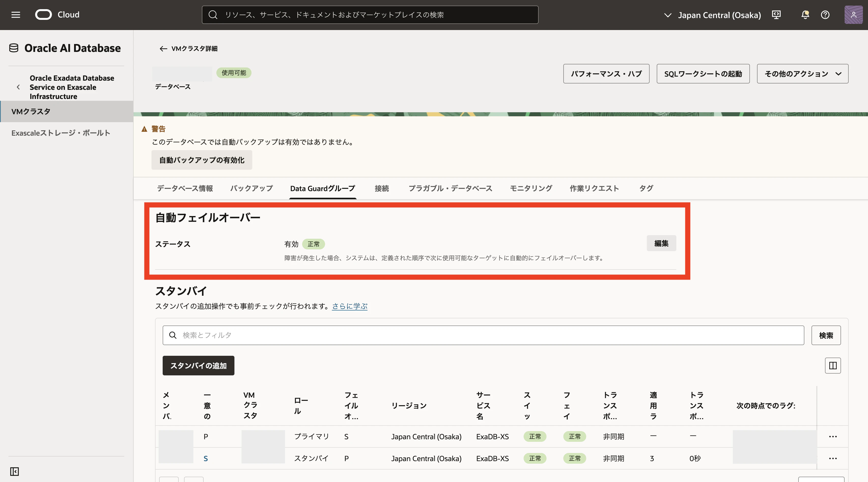Click SQLワークシートの起動 button
The image size is (868, 482).
click(703, 74)
